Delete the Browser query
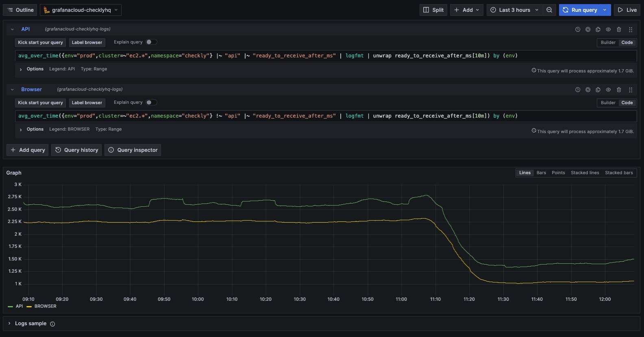 pos(619,90)
